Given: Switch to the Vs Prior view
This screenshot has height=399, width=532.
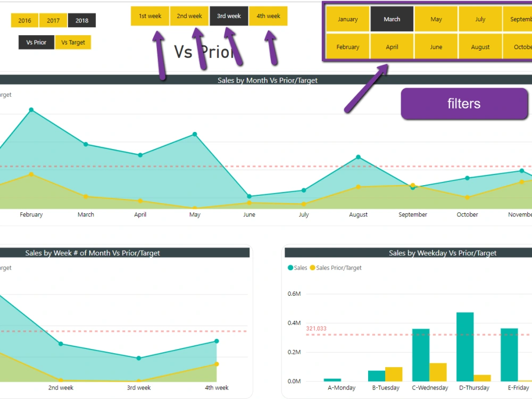Looking at the screenshot, I should coord(36,42).
